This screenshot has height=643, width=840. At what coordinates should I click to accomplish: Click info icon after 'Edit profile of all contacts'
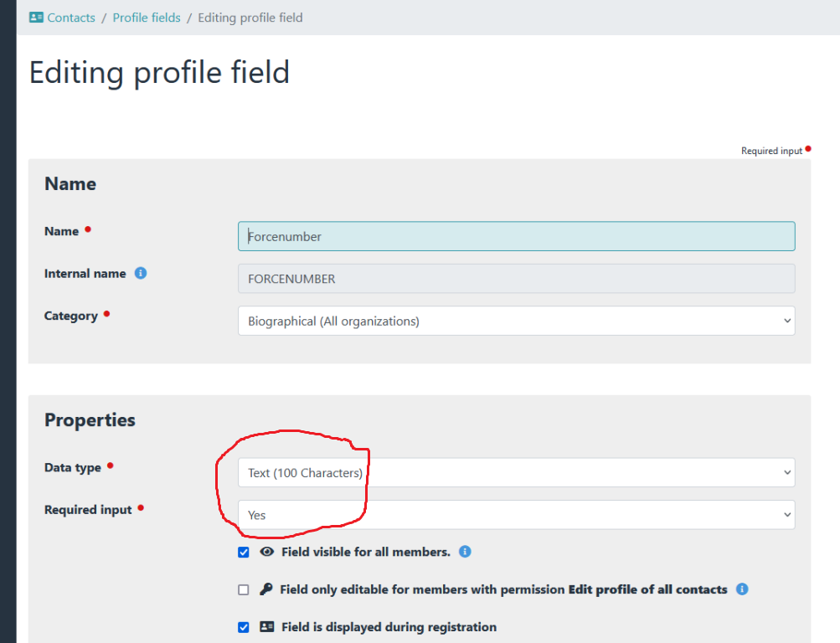click(741, 589)
